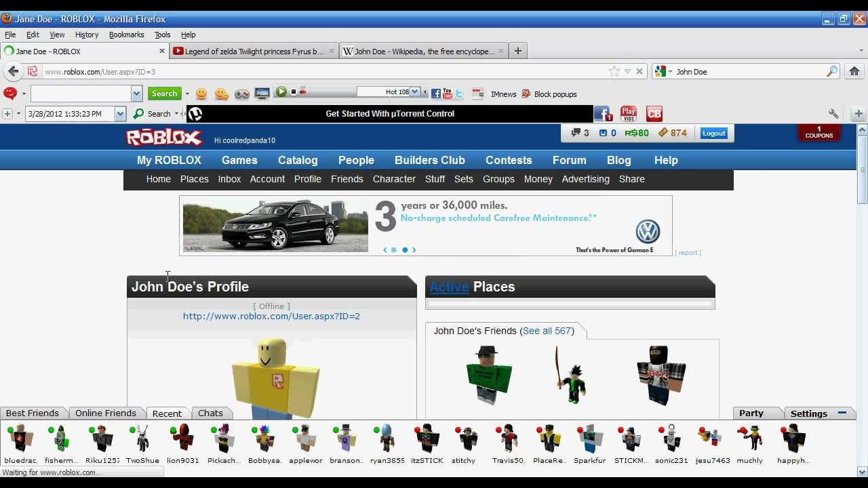Screen dimensions: 868x488
Task: Stop loading with the X in address bar
Action: tap(639, 71)
